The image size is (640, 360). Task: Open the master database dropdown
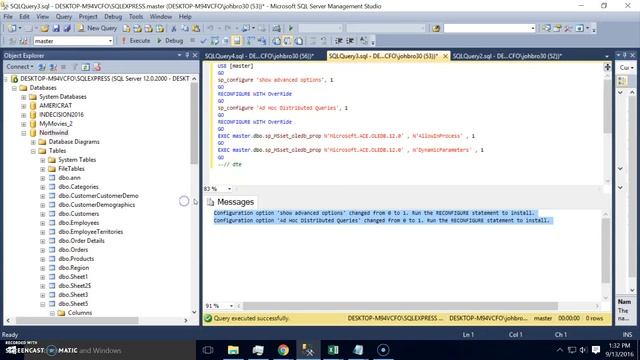[110, 41]
